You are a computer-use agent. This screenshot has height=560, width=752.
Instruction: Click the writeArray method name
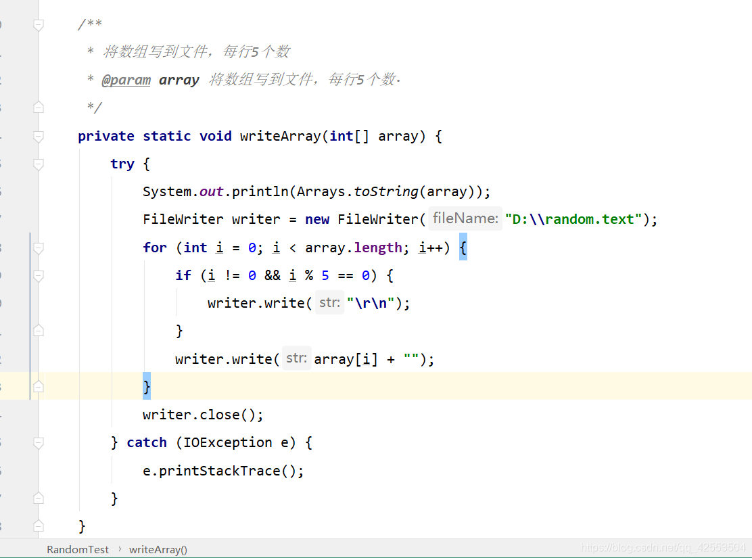click(x=280, y=136)
